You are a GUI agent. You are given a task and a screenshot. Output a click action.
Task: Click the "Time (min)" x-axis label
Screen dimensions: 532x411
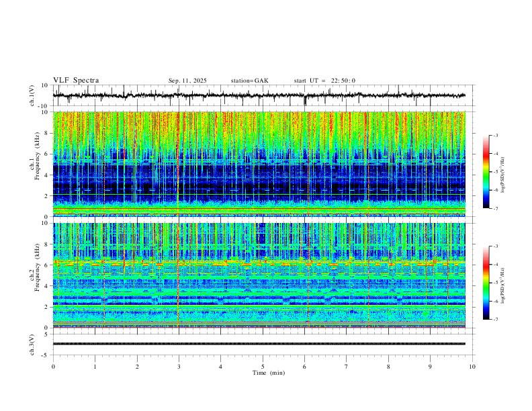(x=269, y=373)
